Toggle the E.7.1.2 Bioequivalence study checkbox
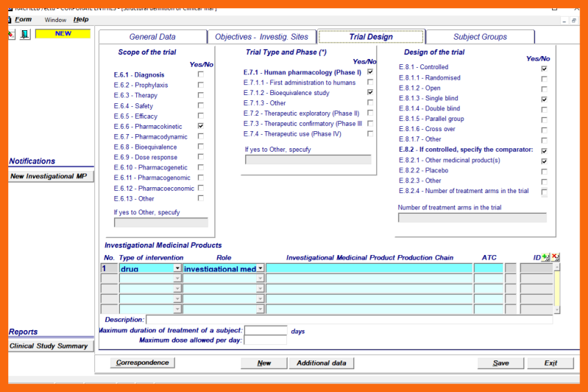The width and height of the screenshot is (588, 392). 370,92
